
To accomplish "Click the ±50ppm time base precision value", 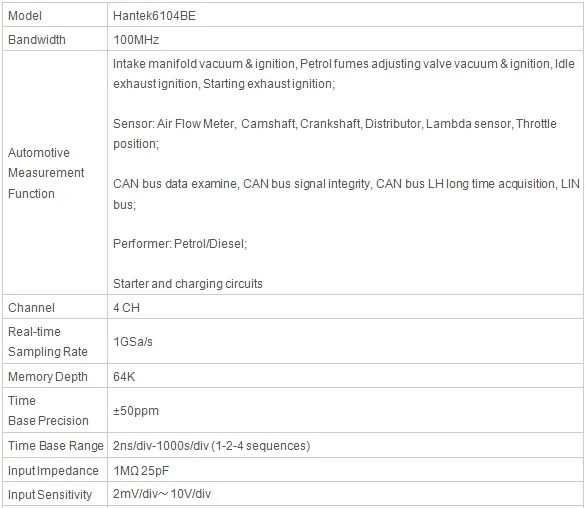I will click(136, 410).
